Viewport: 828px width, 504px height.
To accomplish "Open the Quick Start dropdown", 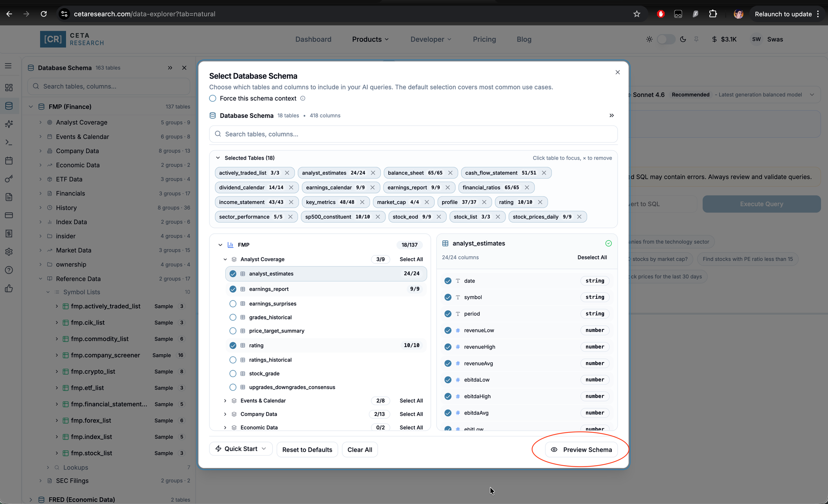I will coord(241,449).
